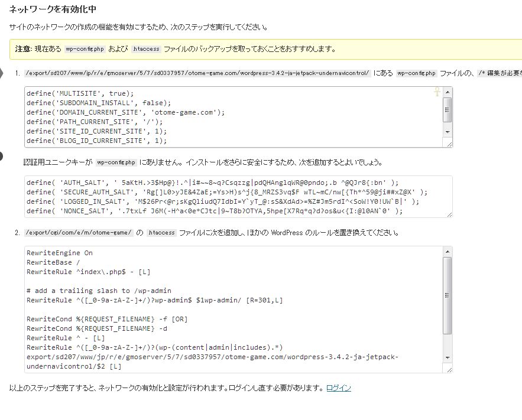
Task: Click the /export/cgi/com/e/m/otome-game/ path in step 2
Action: pyautogui.click(x=79, y=233)
